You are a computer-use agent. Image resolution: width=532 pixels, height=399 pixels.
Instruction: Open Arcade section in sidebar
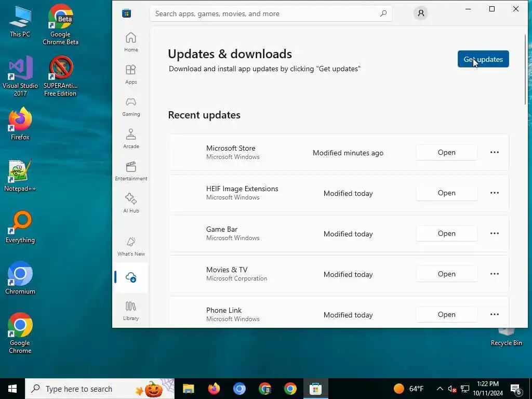tap(131, 139)
